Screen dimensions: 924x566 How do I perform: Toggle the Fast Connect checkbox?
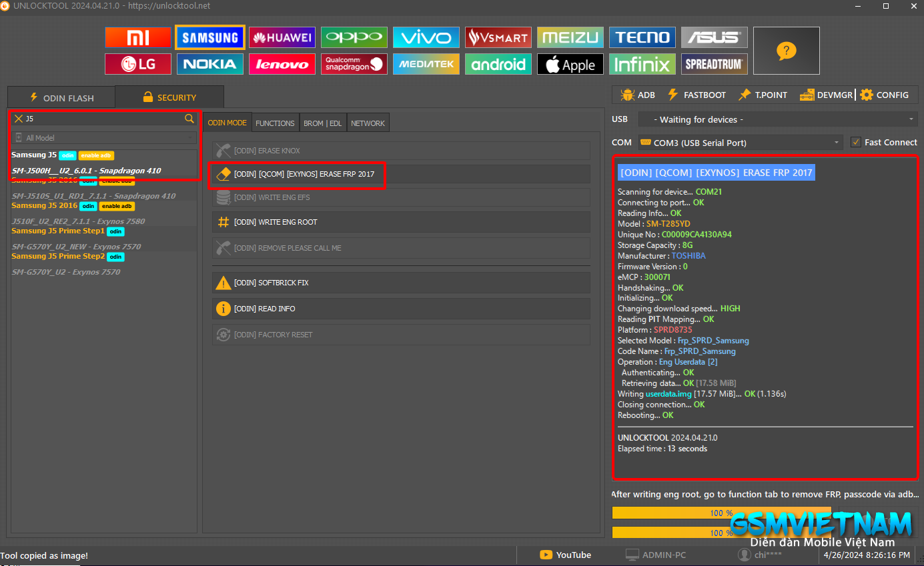point(856,142)
